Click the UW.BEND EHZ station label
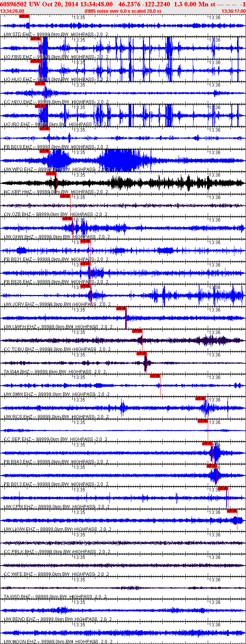 click(18, 619)
